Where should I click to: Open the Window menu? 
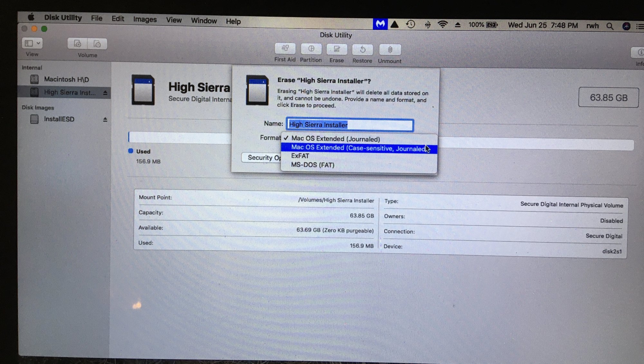coord(204,21)
